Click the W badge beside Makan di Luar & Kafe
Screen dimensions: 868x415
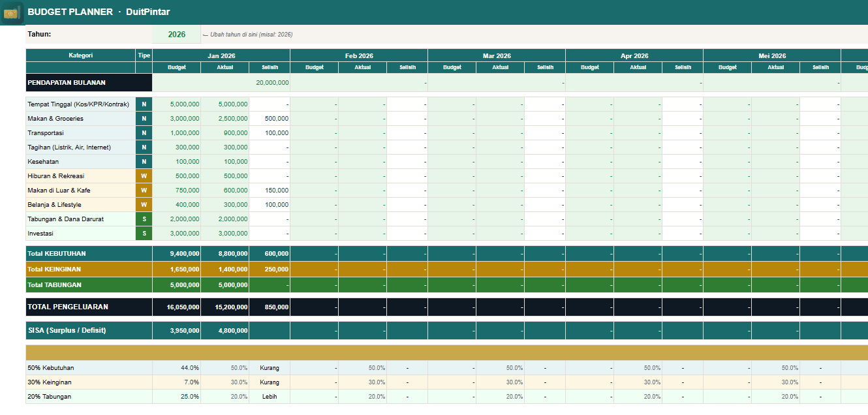[x=143, y=190]
